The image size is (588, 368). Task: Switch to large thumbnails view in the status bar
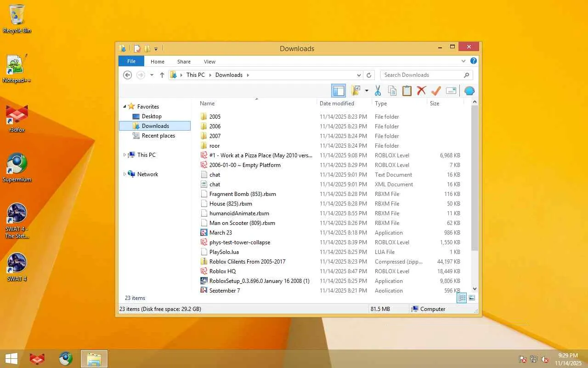[472, 298]
